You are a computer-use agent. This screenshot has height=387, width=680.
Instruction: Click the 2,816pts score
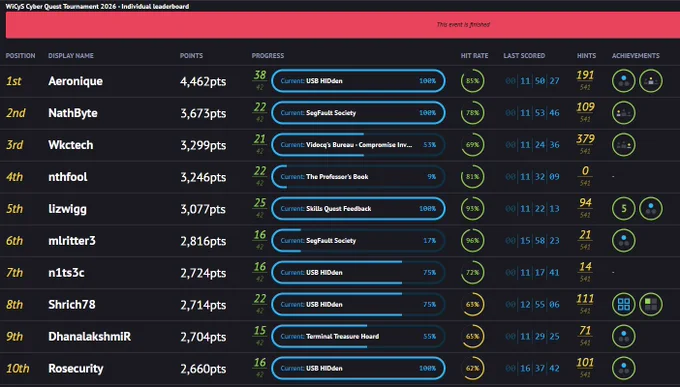(203, 241)
